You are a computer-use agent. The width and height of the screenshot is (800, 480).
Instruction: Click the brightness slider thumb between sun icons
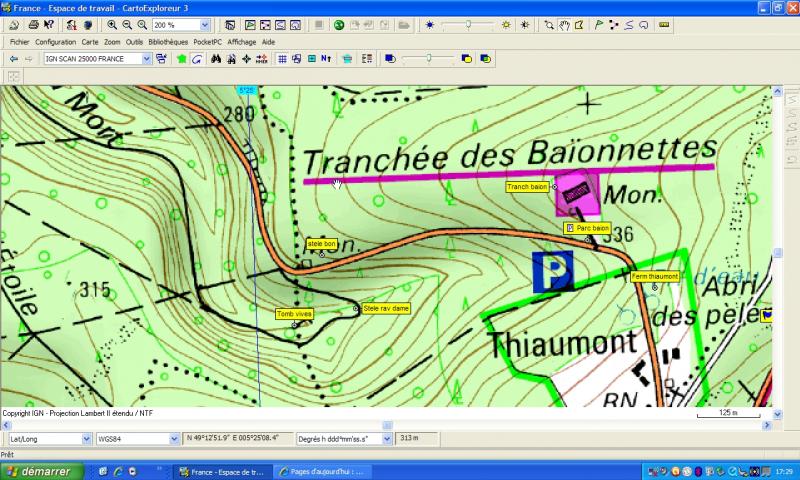point(468,24)
